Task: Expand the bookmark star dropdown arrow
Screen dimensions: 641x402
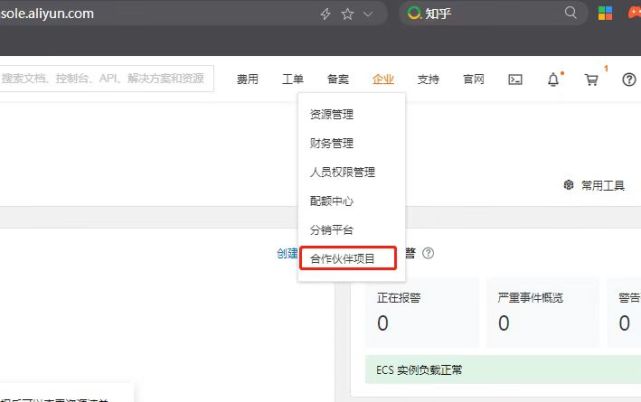Action: pyautogui.click(x=368, y=14)
